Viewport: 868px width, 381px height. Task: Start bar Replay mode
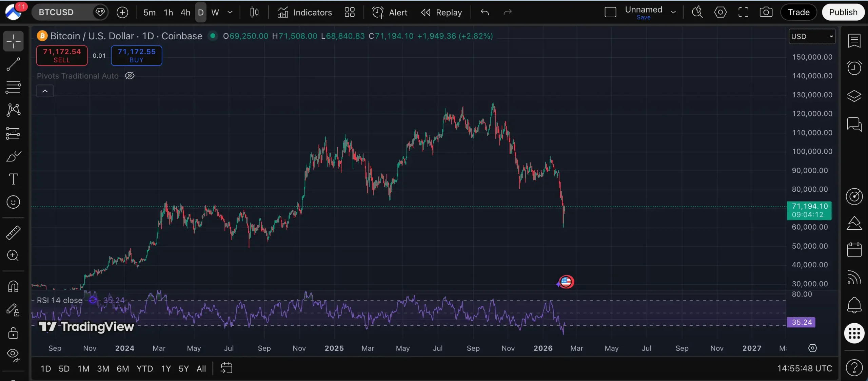pyautogui.click(x=441, y=13)
